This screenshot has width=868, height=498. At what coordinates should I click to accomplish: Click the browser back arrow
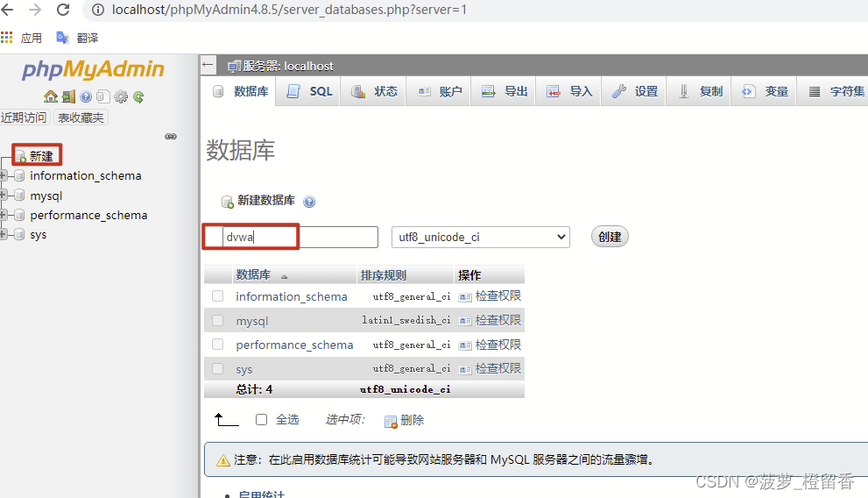pos(7,10)
